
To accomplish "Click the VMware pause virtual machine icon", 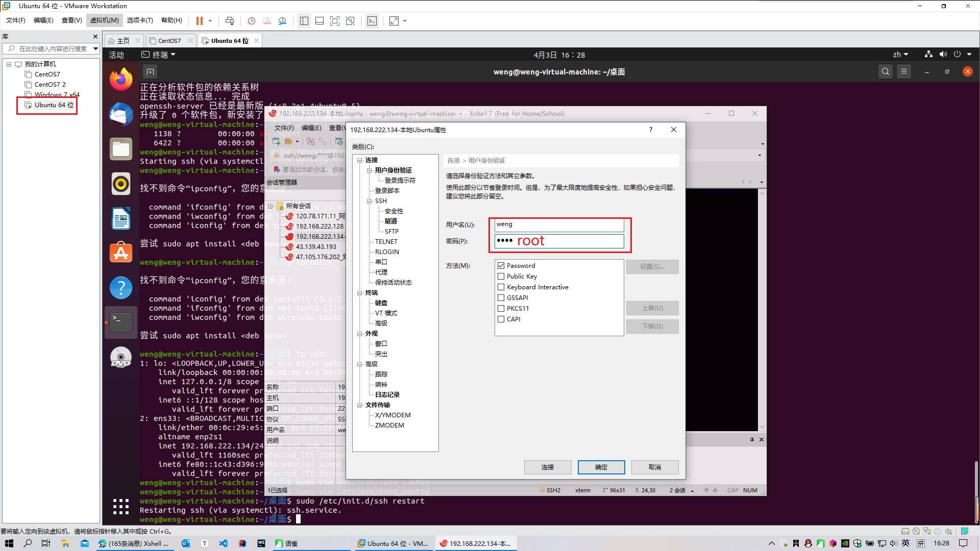I will [x=200, y=21].
